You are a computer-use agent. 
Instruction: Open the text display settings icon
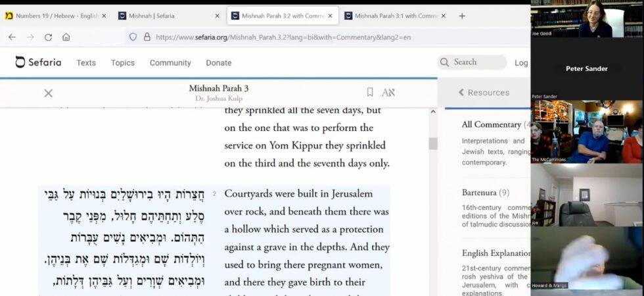coord(388,93)
